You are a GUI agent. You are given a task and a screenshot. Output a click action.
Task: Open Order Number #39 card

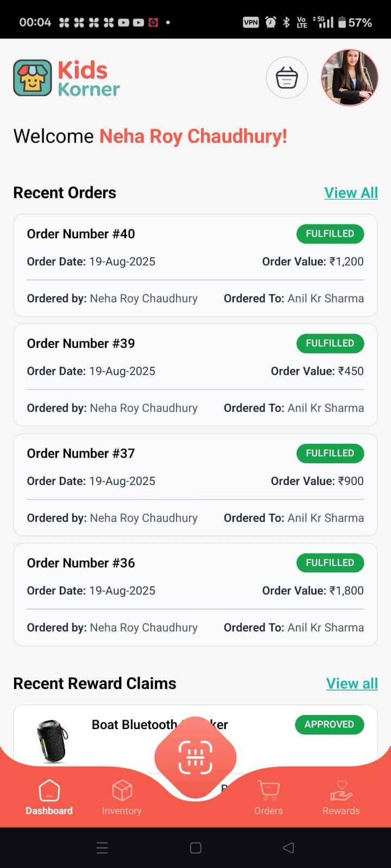(195, 375)
